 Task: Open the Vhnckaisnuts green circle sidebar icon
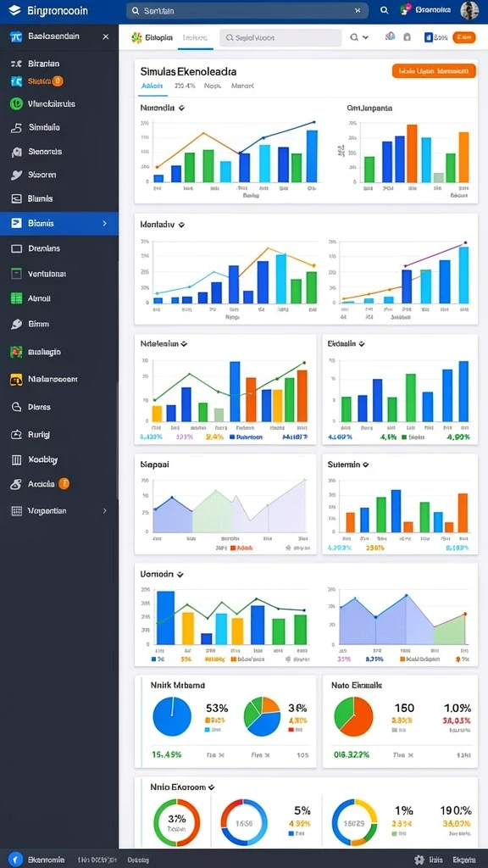point(17,103)
